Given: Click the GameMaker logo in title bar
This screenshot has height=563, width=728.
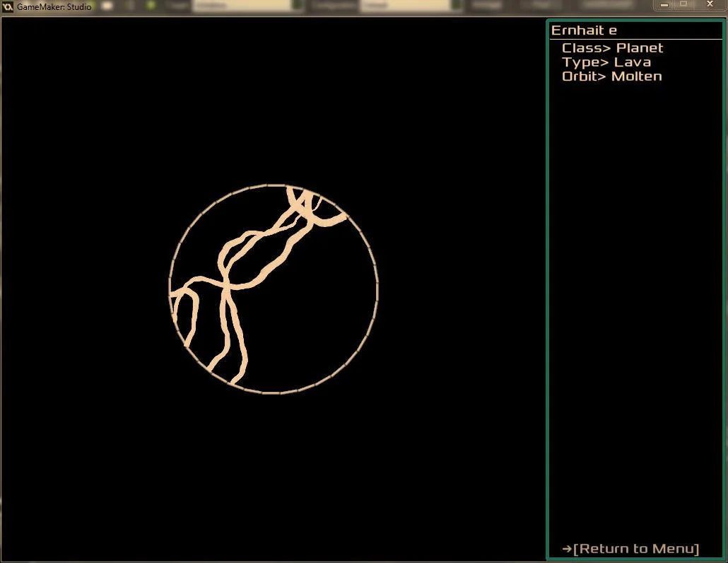Looking at the screenshot, I should click(x=8, y=6).
